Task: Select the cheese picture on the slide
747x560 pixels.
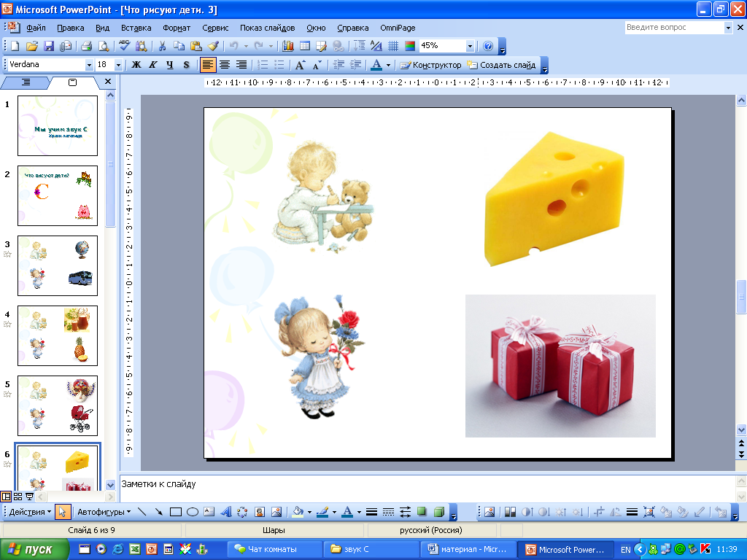Action: coord(554,198)
